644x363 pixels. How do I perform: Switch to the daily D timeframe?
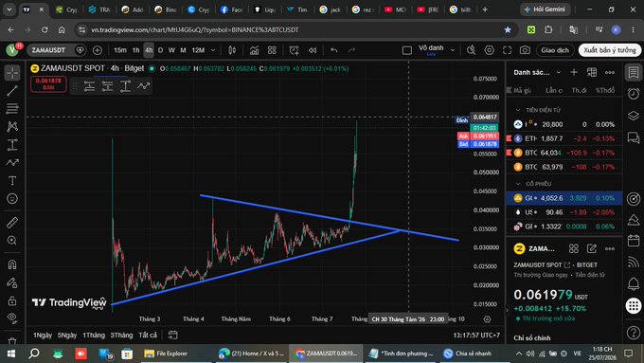click(x=161, y=50)
